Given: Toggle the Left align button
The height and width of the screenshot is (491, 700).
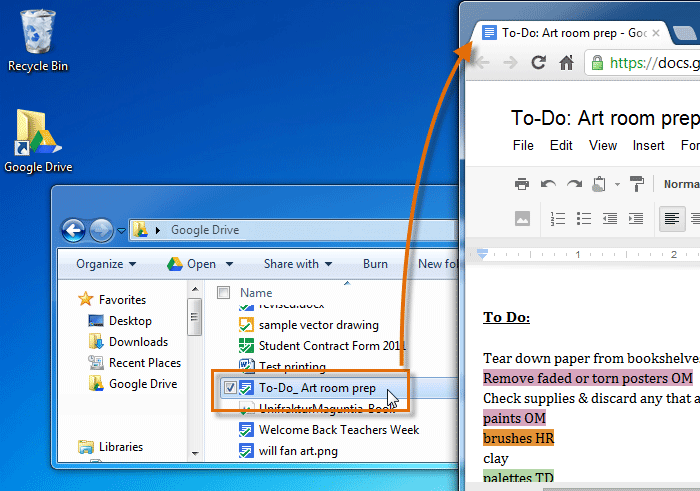Looking at the screenshot, I should pos(672,219).
